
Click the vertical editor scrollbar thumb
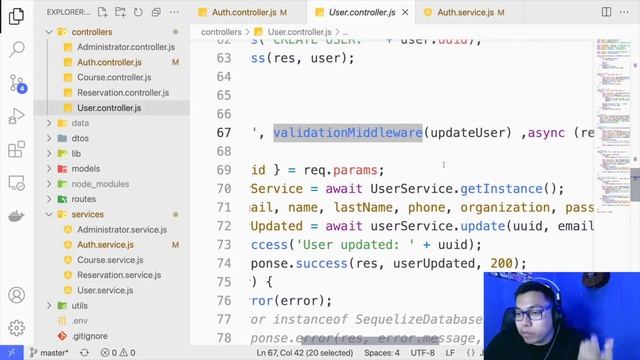pos(636,184)
